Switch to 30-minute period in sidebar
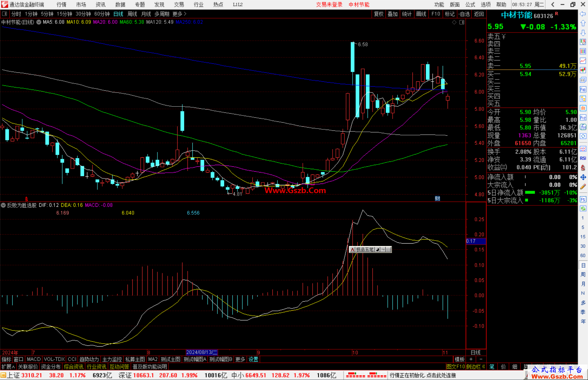This screenshot has height=380, width=588. point(583,246)
